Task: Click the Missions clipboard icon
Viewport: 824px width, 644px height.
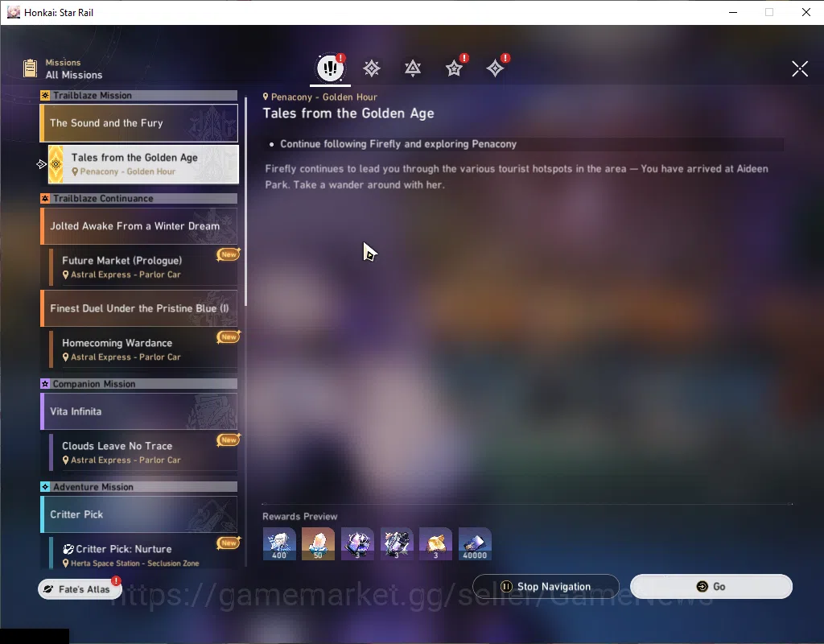Action: coord(31,68)
